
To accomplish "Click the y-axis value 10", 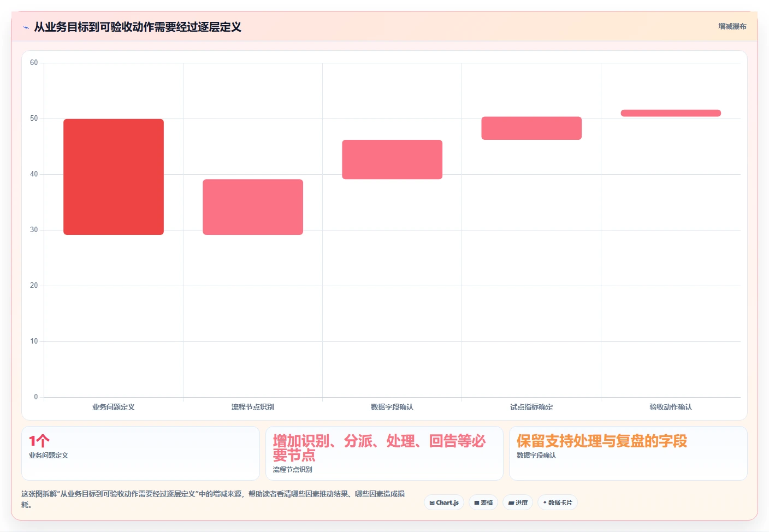I will [x=34, y=341].
